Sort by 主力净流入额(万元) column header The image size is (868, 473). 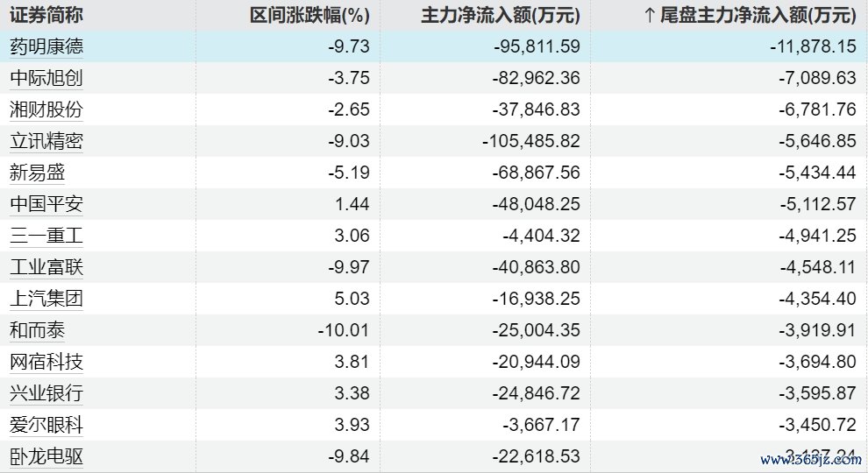tap(500, 15)
